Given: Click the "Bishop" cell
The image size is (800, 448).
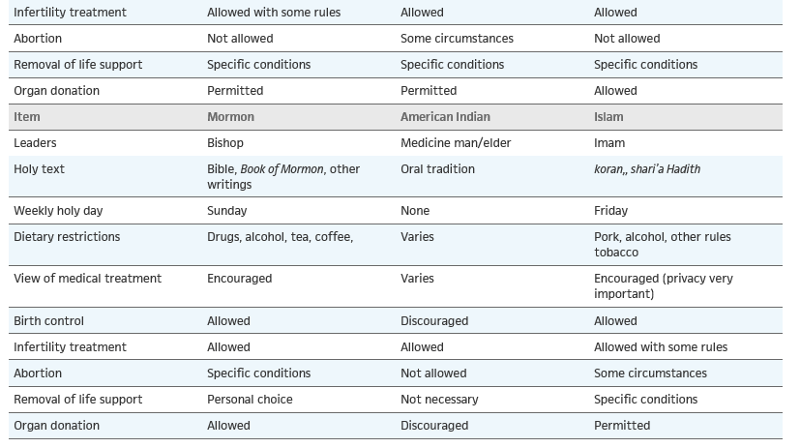Looking at the screenshot, I should point(226,143).
